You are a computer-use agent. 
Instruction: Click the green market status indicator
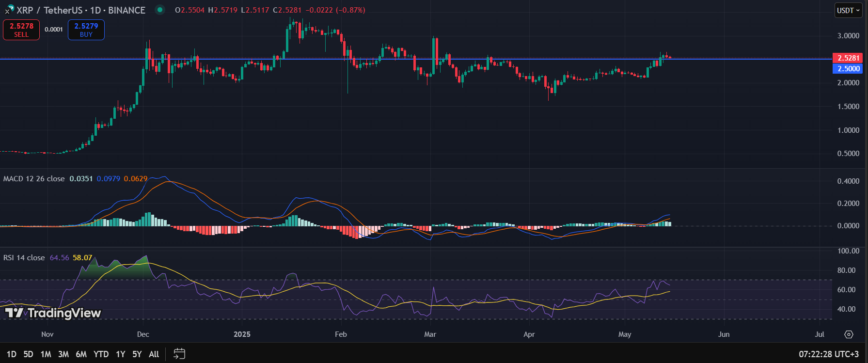(x=159, y=10)
